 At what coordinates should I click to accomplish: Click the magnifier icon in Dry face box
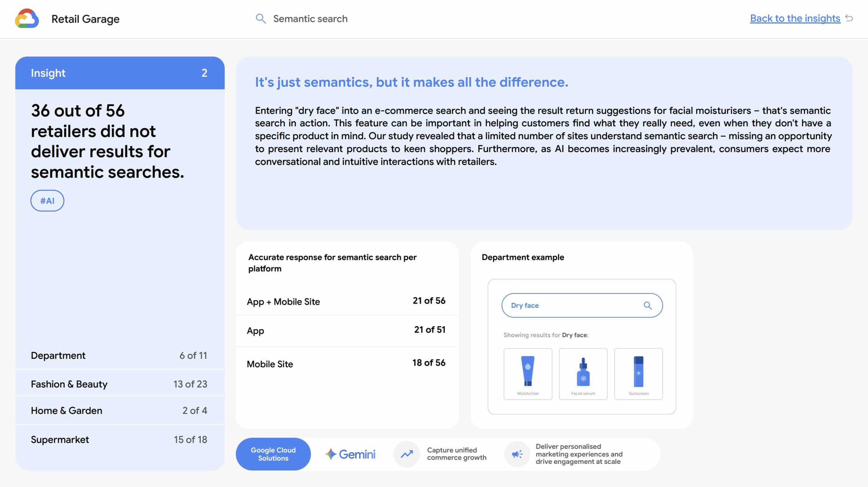tap(648, 305)
